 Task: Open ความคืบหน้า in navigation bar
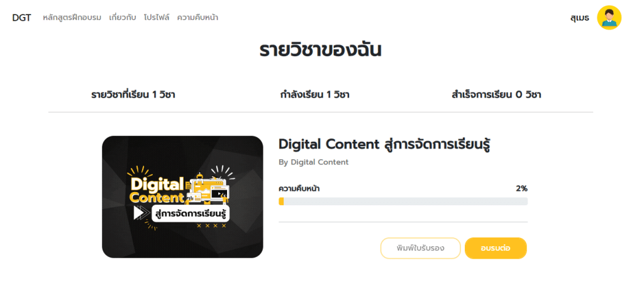[x=197, y=18]
